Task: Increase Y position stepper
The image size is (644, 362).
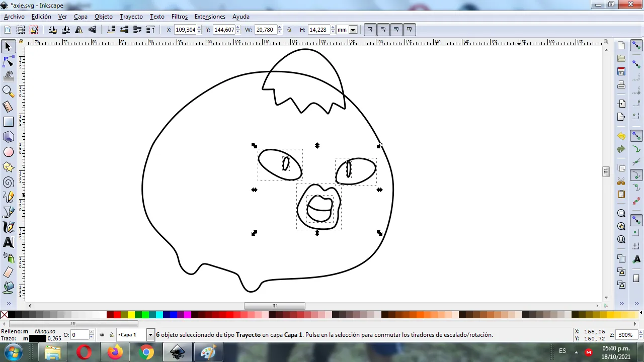Action: (238, 28)
